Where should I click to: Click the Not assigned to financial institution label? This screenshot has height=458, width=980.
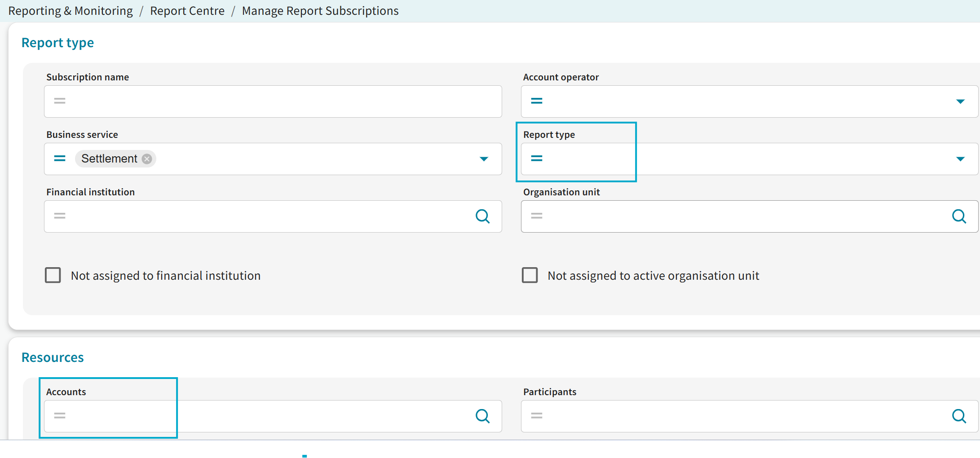166,276
